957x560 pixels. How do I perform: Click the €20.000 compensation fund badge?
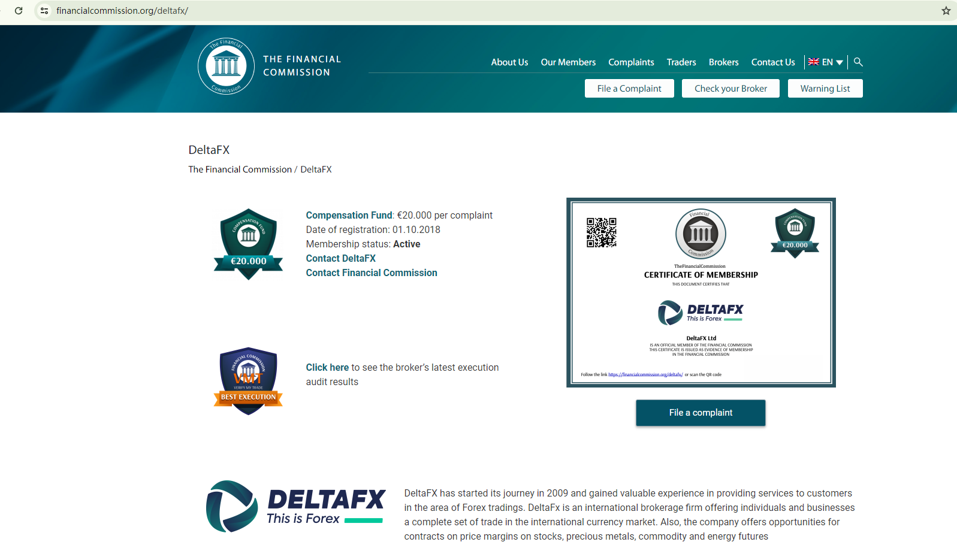[x=249, y=244]
